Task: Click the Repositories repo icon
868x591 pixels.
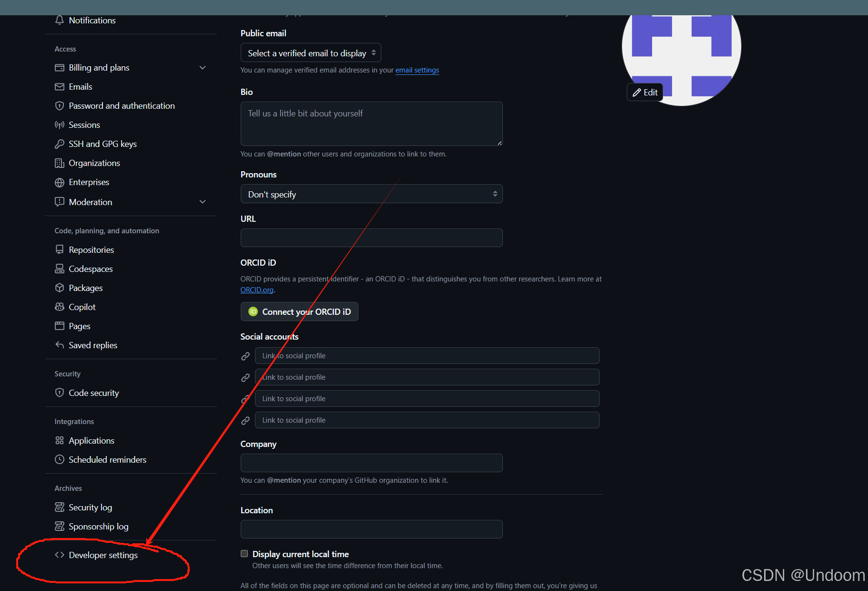Action: [x=59, y=249]
